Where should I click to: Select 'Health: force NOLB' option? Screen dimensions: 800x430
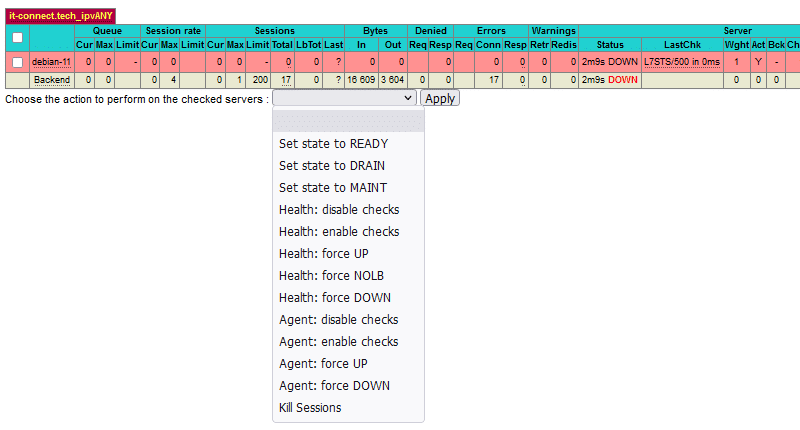331,276
